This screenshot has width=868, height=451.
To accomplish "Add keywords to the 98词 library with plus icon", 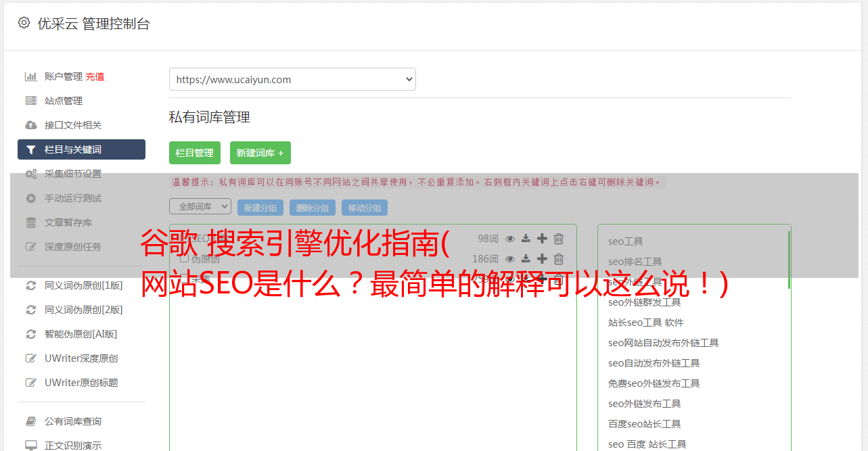I will click(542, 239).
